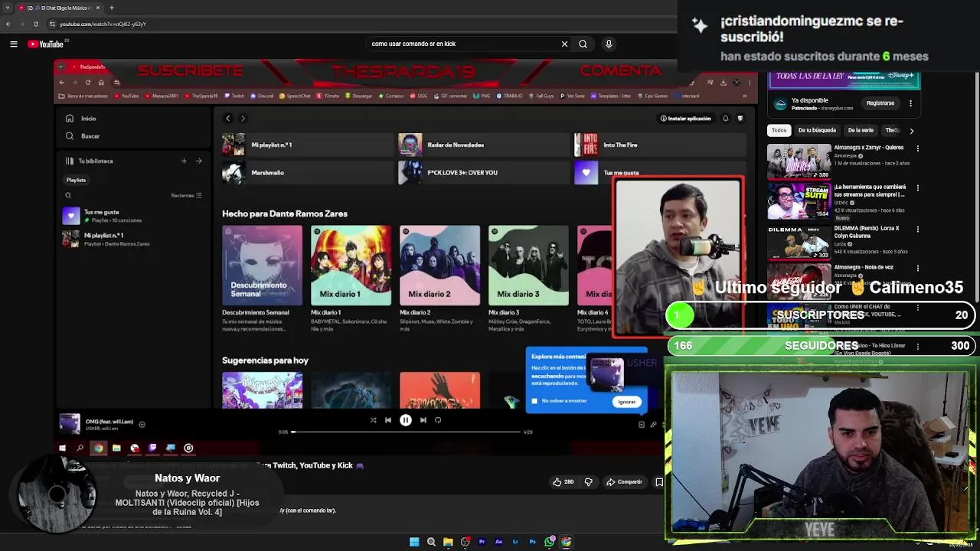Skip to the previous track

click(x=388, y=420)
